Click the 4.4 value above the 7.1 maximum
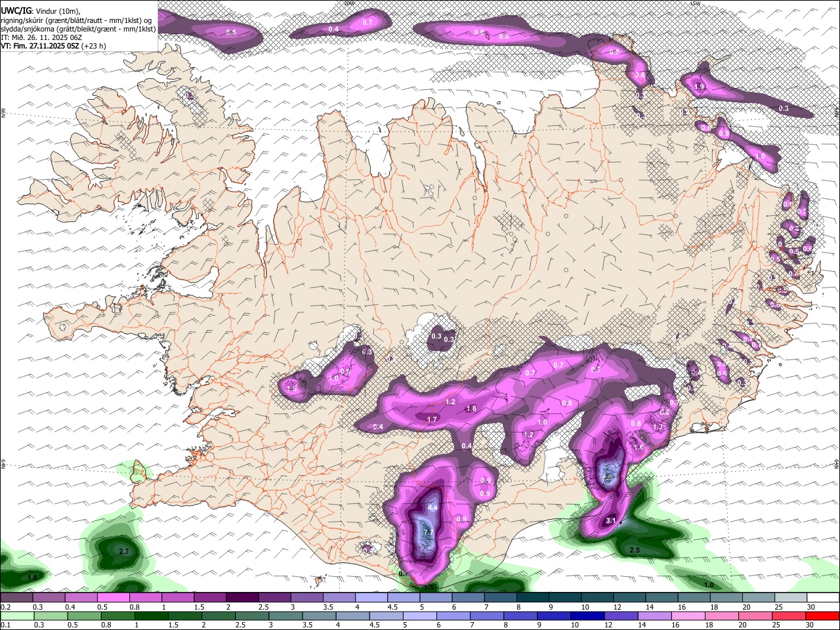Viewport: 840px width, 630px height. [432, 508]
